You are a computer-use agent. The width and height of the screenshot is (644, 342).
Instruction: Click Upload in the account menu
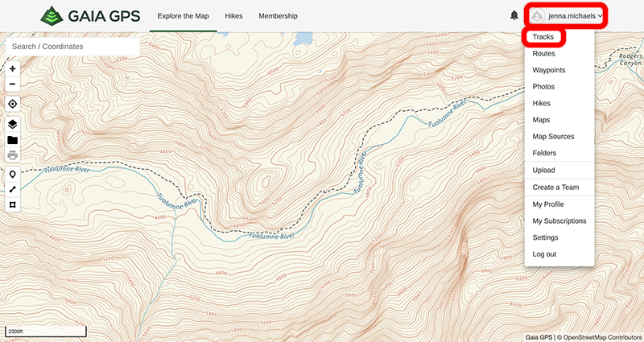[x=544, y=170]
